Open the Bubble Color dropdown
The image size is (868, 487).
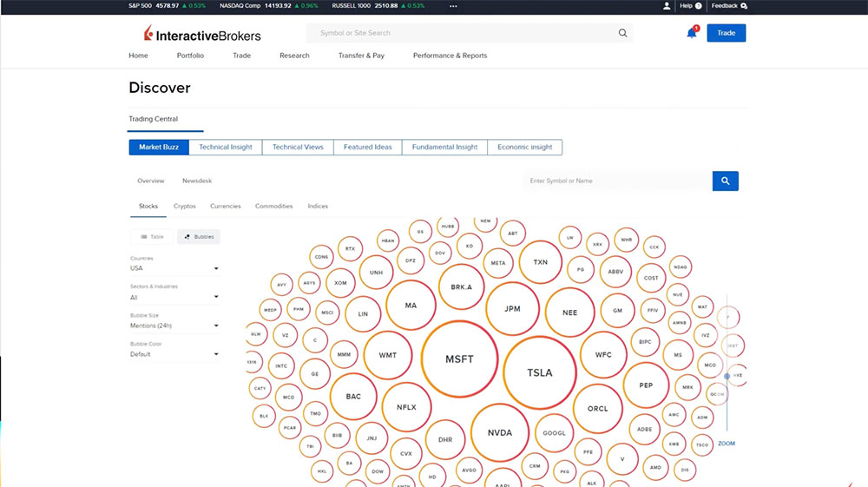point(174,354)
